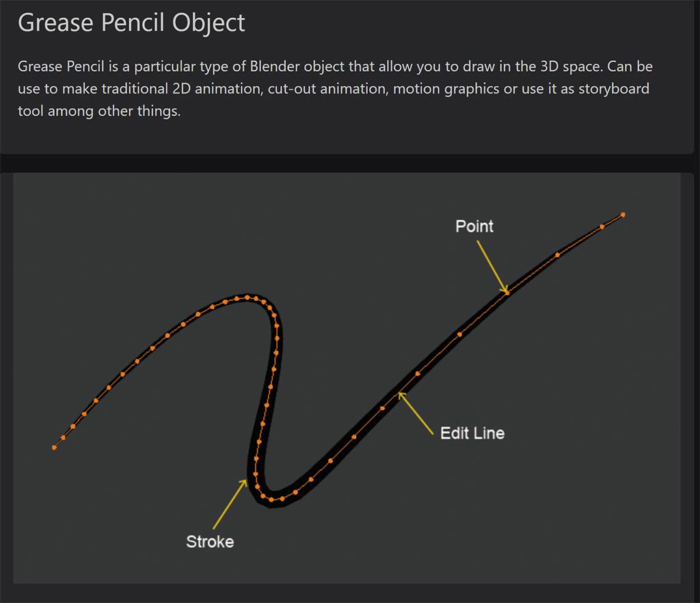This screenshot has height=603, width=700.
Task: Click the word "Blender" in the description
Action: (300, 67)
